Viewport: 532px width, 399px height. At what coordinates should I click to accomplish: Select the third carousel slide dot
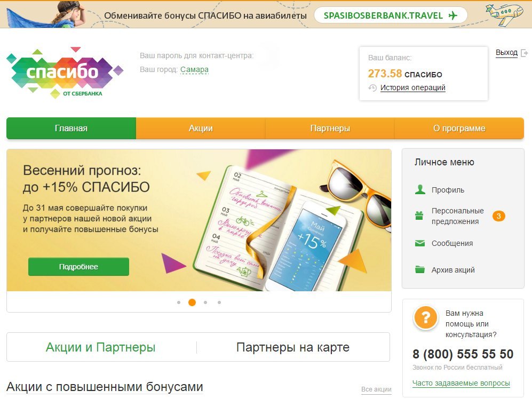[205, 302]
